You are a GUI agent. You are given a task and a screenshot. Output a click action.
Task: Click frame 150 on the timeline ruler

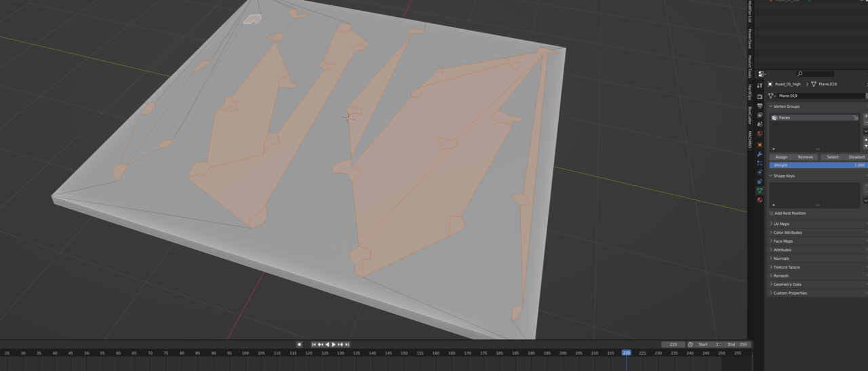coord(403,353)
